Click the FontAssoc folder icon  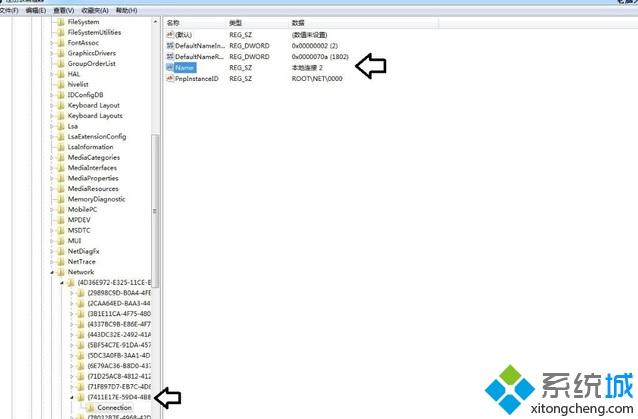(61, 43)
